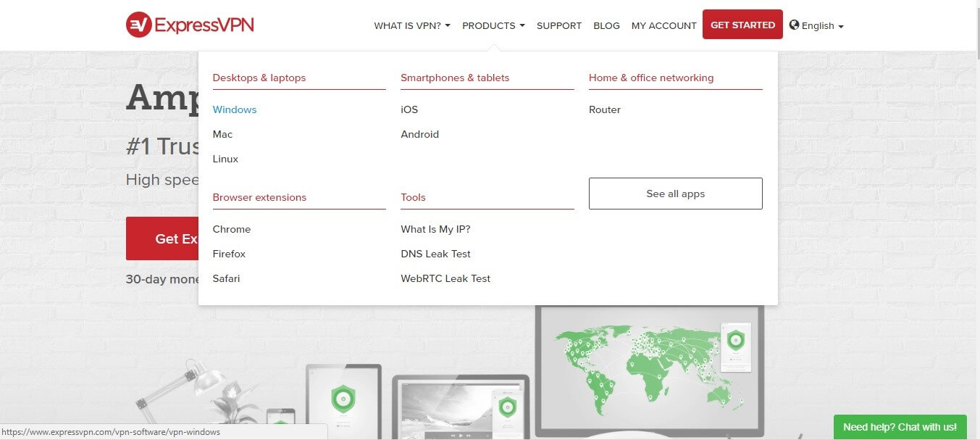Open the Android app page
This screenshot has height=440, width=980.
420,134
